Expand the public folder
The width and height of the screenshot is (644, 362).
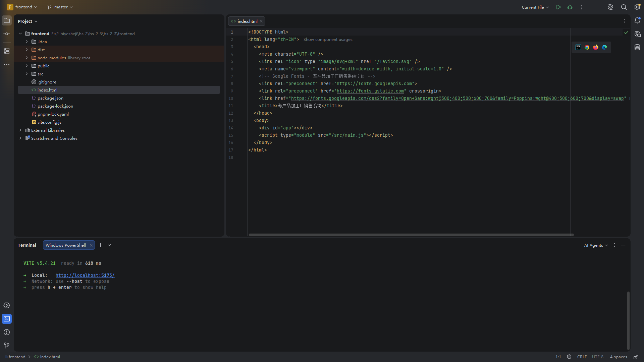(x=27, y=66)
